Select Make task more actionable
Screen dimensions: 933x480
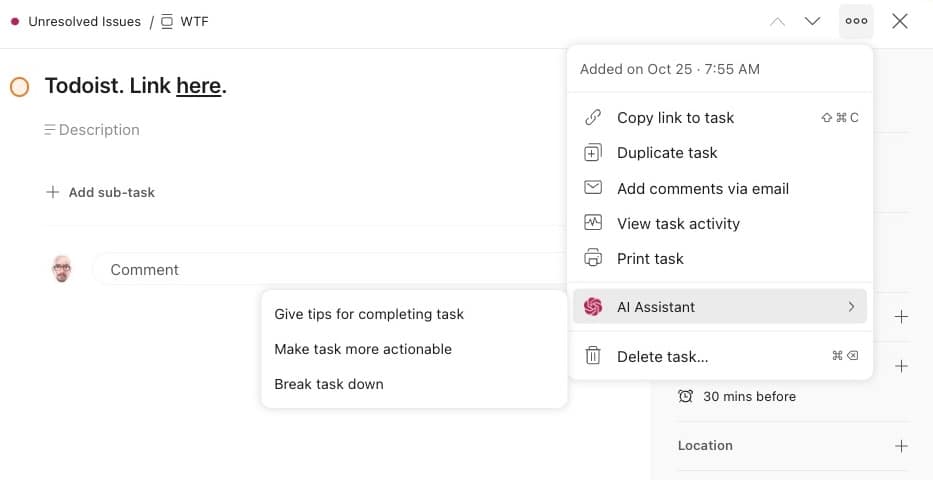pos(363,349)
